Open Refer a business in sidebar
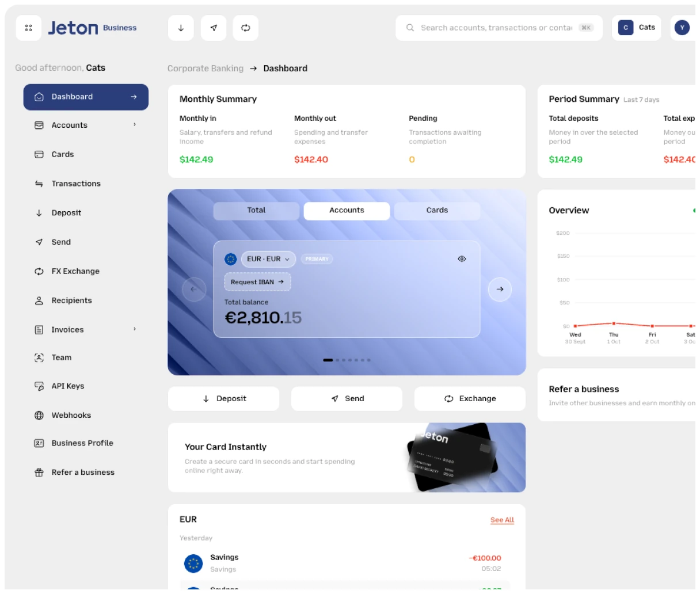This screenshot has height=594, width=700. click(86, 473)
